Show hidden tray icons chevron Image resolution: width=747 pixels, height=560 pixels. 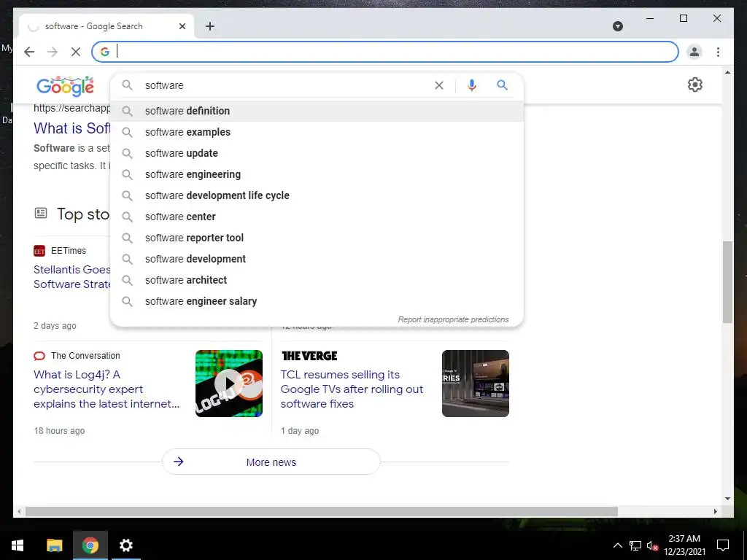pyautogui.click(x=617, y=545)
